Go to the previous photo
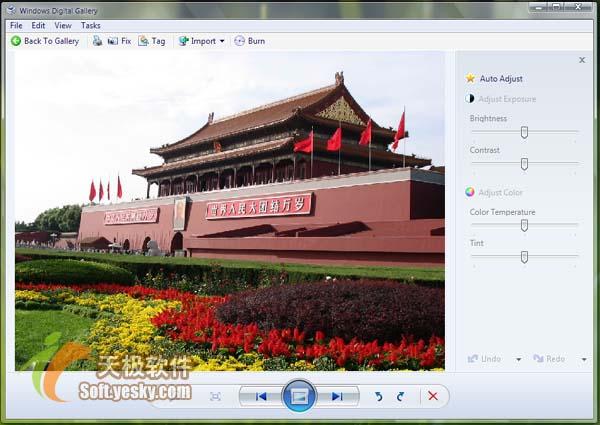The image size is (600, 425). 261,396
